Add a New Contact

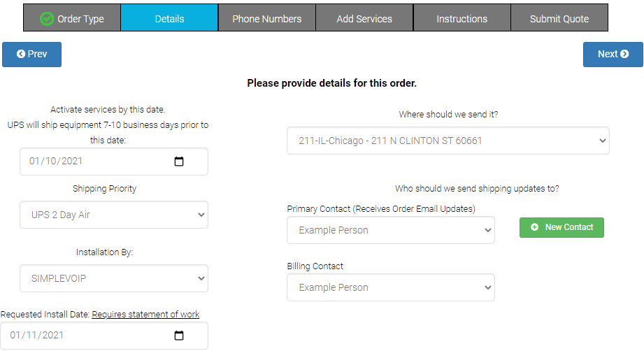(561, 227)
